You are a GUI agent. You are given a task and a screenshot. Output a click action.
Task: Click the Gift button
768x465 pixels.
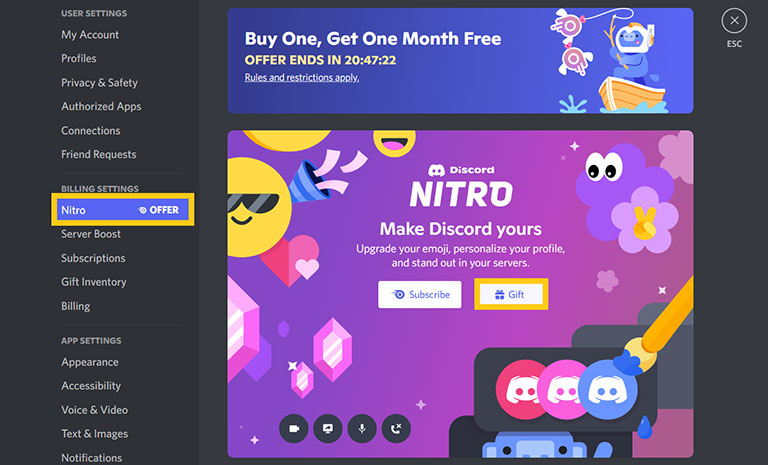[511, 294]
